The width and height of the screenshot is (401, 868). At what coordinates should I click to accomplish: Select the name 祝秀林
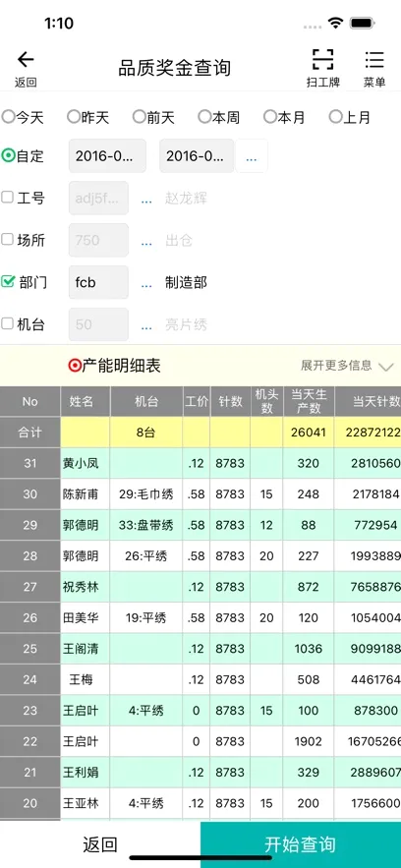(x=81, y=587)
